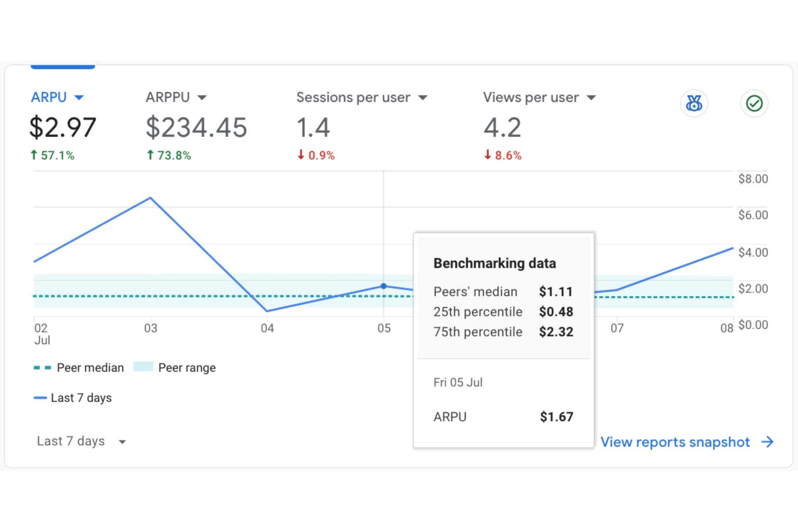Click the 08 Jul endpoint of the ARPU line
798x532 pixels.
pos(732,248)
